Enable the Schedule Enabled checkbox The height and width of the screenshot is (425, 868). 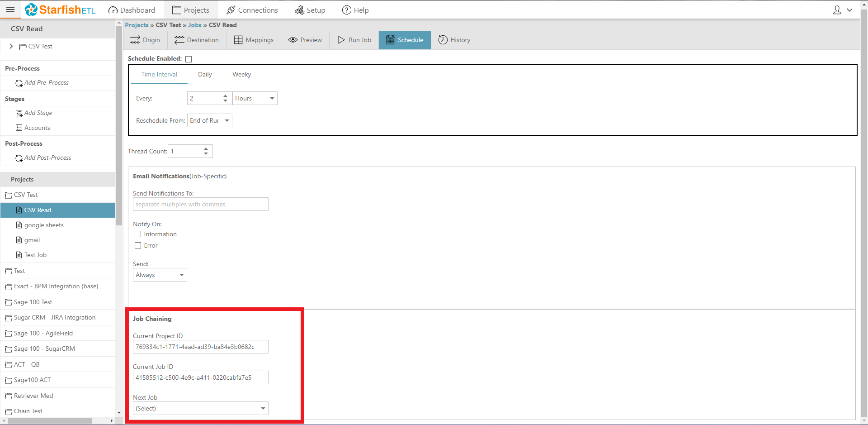pos(189,59)
